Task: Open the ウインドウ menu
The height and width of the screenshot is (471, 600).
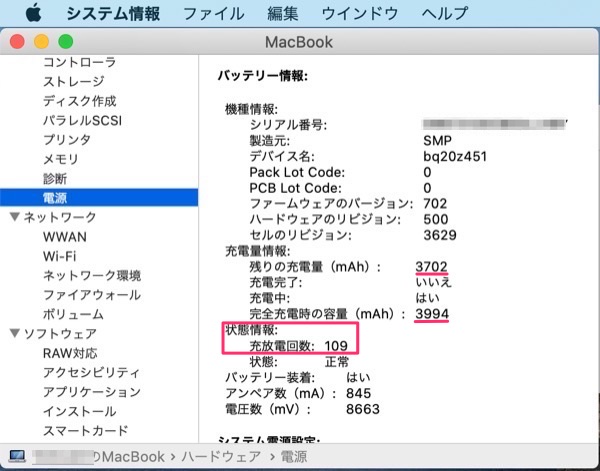Action: (360, 14)
